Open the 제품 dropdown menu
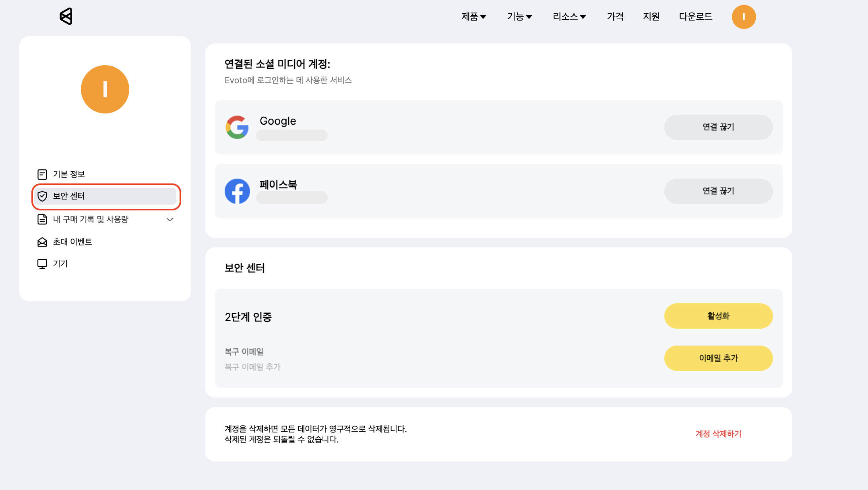Viewport: 868px width, 490px height. point(473,16)
